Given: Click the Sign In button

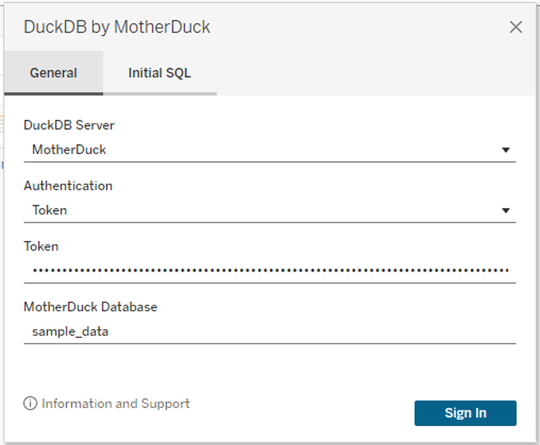Looking at the screenshot, I should (465, 413).
